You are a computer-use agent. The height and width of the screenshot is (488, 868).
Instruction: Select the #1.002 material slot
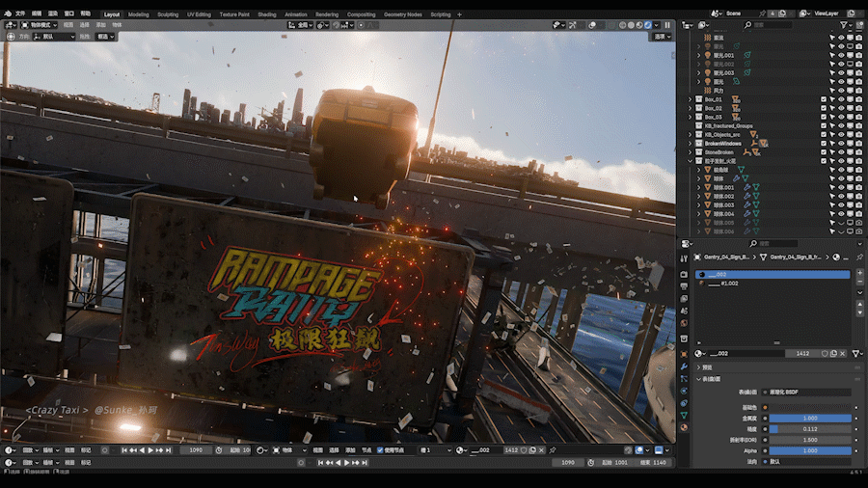pos(773,284)
